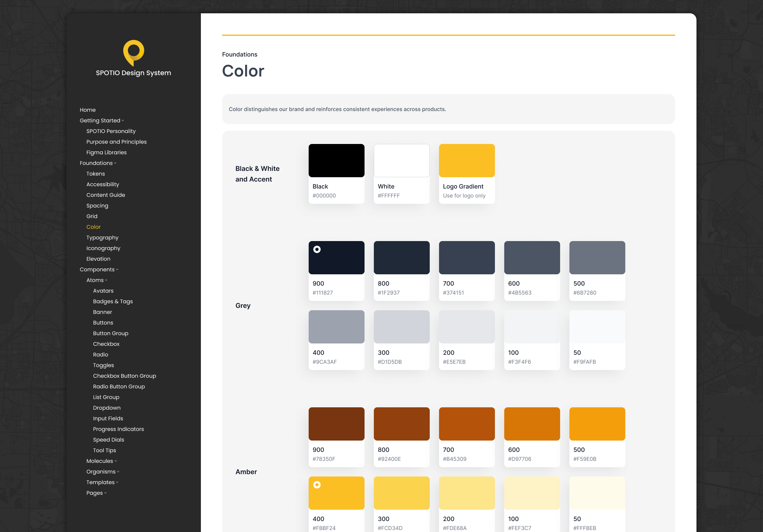The width and height of the screenshot is (763, 532).
Task: Collapse the Foundations section
Action: [x=98, y=163]
